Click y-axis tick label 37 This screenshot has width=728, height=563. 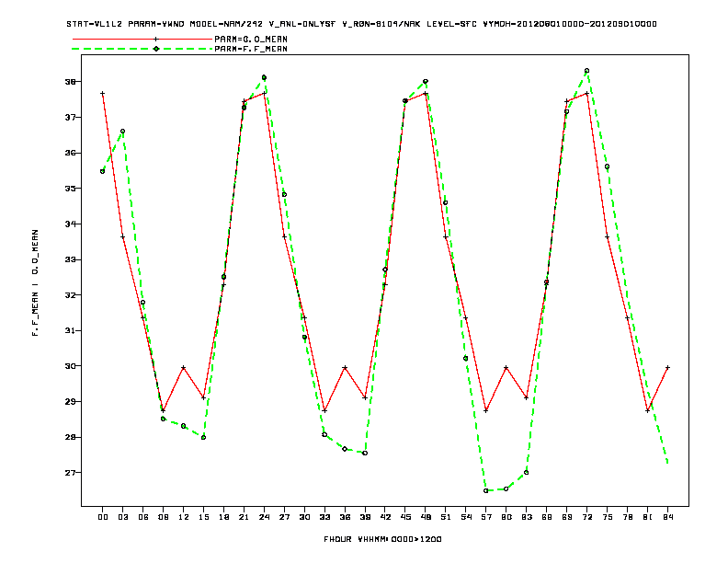click(x=71, y=117)
